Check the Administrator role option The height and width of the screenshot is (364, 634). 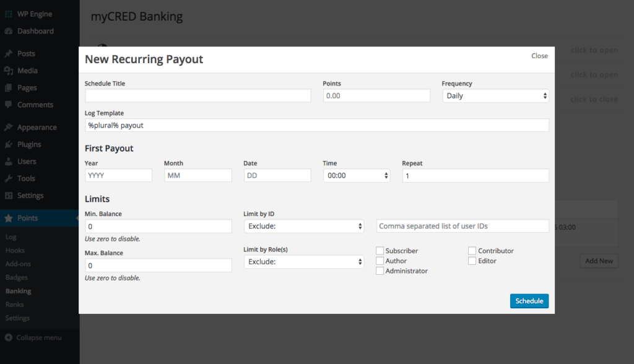[x=380, y=271]
